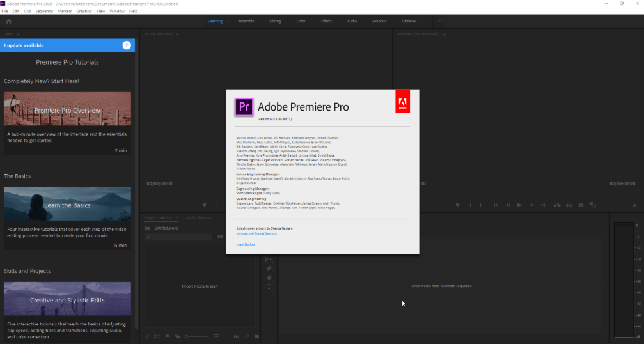Click the Export Frame camera icon

pos(581,205)
